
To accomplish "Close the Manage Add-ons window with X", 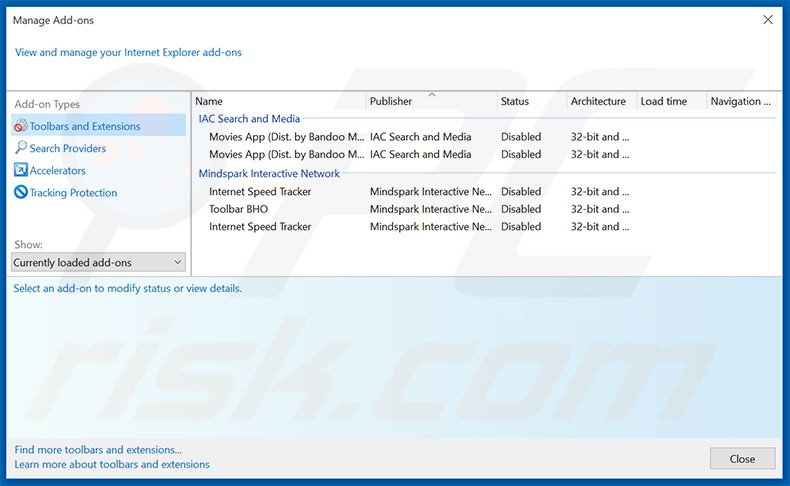I will point(768,20).
